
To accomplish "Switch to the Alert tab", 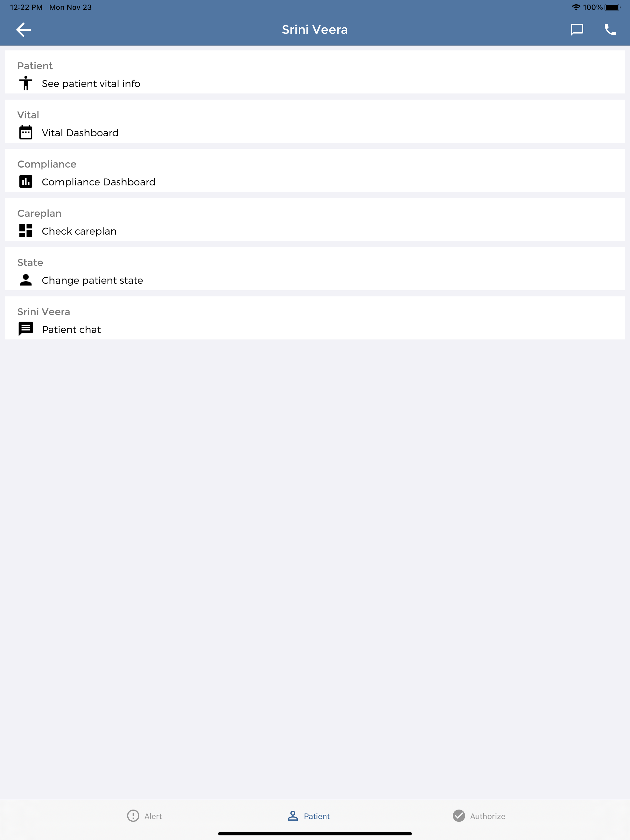I will coord(144,816).
